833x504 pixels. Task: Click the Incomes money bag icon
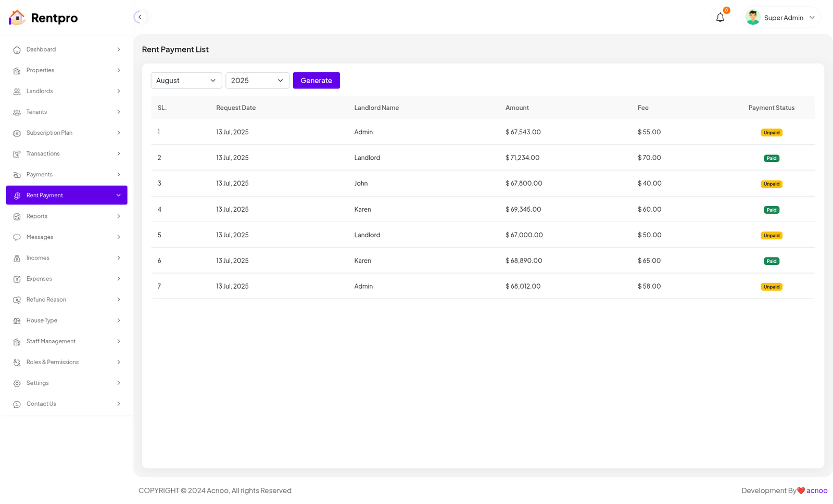tap(17, 258)
